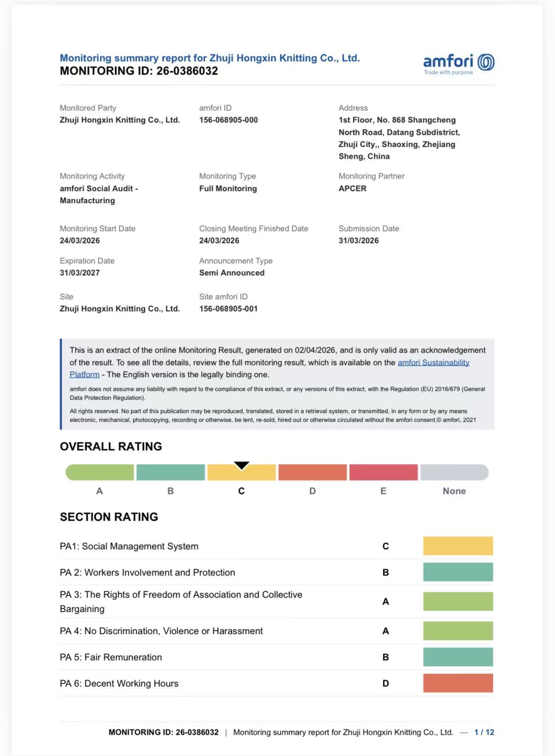The image size is (555, 756).
Task: Click the grey None rating segment
Action: pos(455,472)
